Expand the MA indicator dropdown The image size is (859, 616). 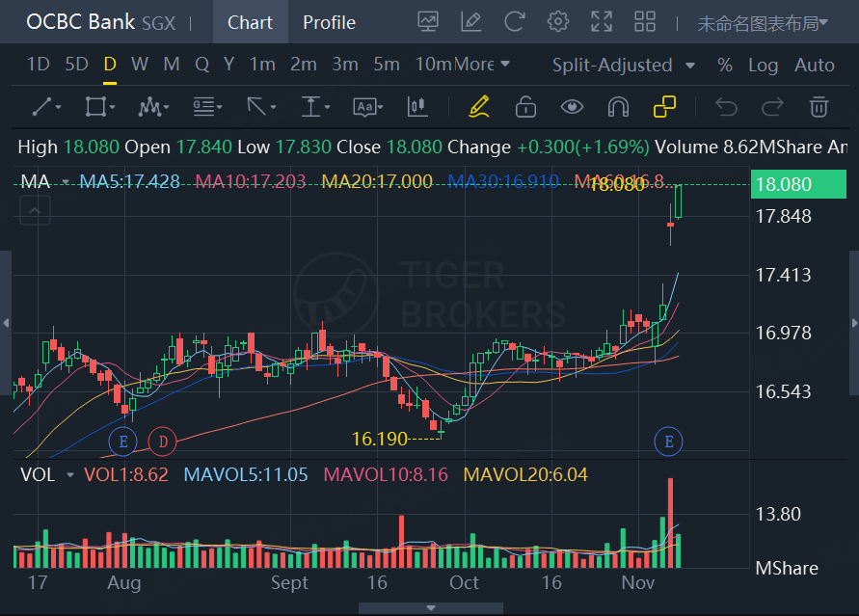[x=66, y=181]
